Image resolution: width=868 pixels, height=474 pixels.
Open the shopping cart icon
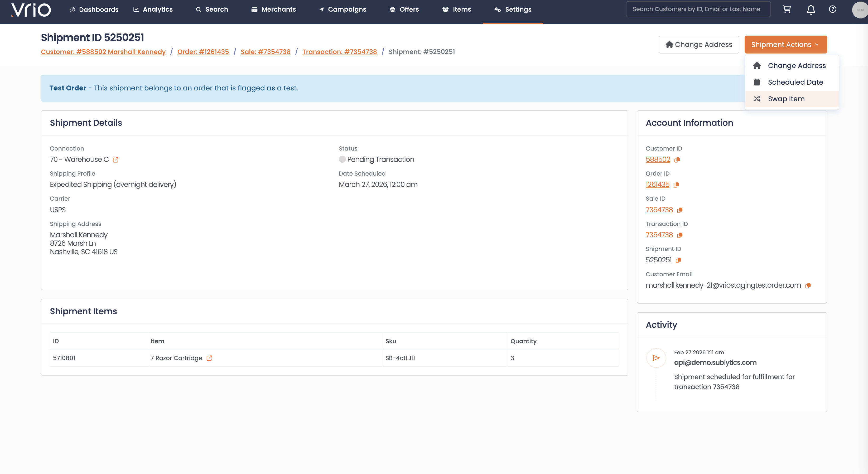(x=787, y=9)
